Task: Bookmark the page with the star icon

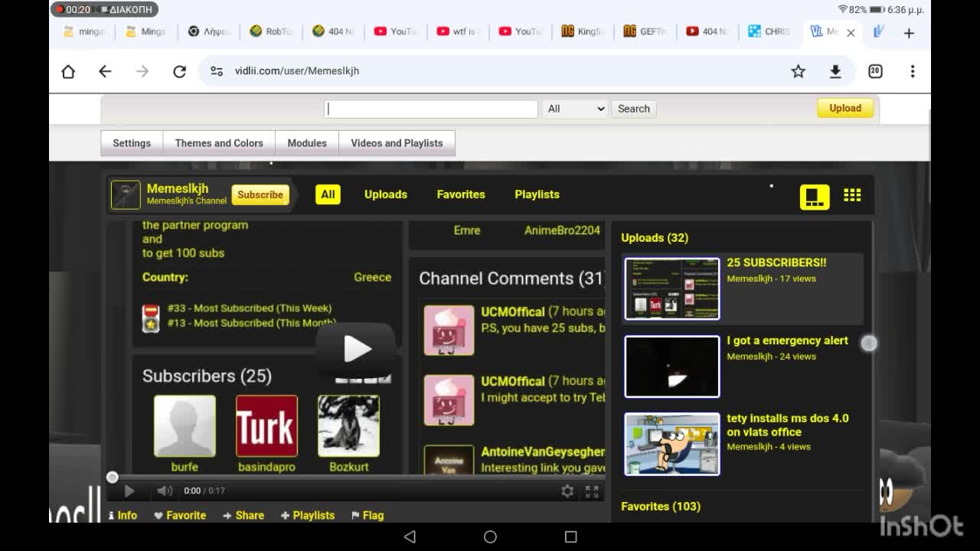Action: tap(798, 71)
